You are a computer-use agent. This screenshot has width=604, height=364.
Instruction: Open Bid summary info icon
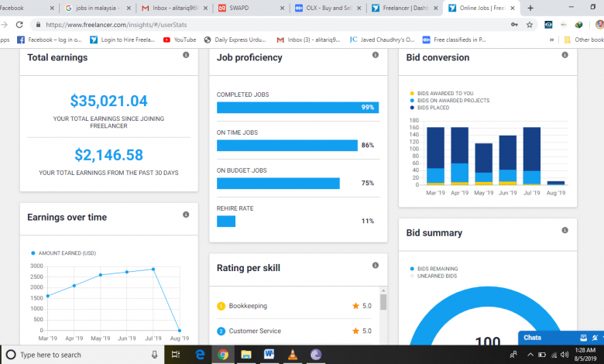pos(565,230)
